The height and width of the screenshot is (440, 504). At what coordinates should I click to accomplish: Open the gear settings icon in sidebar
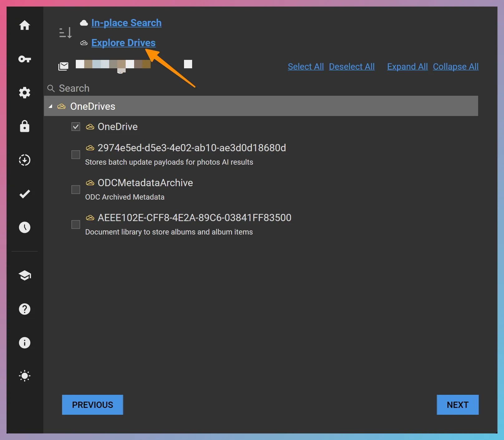click(x=25, y=93)
